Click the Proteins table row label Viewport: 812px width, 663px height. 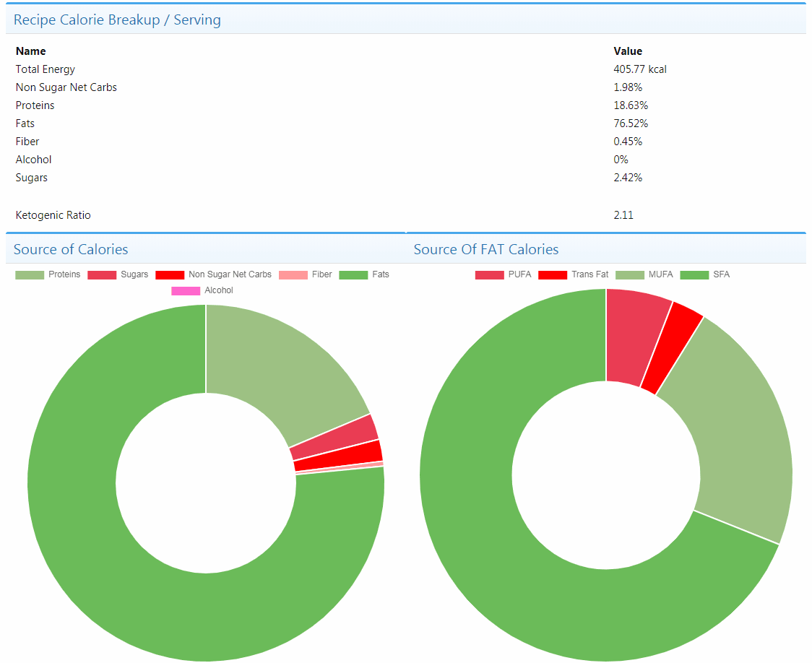point(35,105)
